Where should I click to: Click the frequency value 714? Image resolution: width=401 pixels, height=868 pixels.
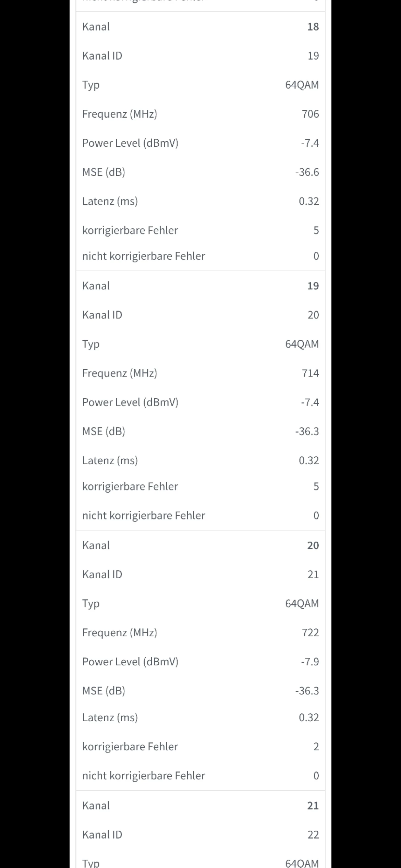point(310,373)
